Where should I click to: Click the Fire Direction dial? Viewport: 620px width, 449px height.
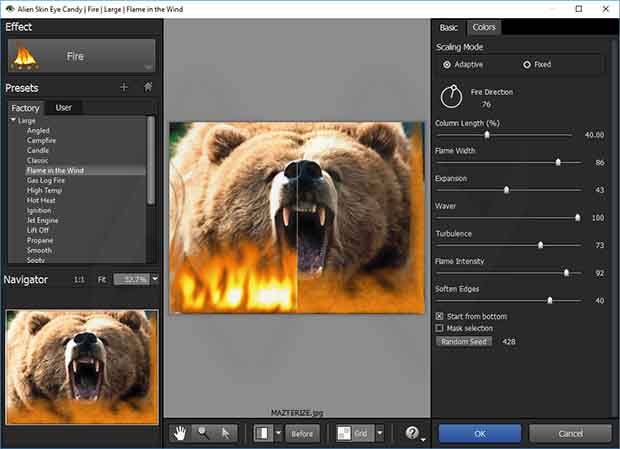pos(451,98)
